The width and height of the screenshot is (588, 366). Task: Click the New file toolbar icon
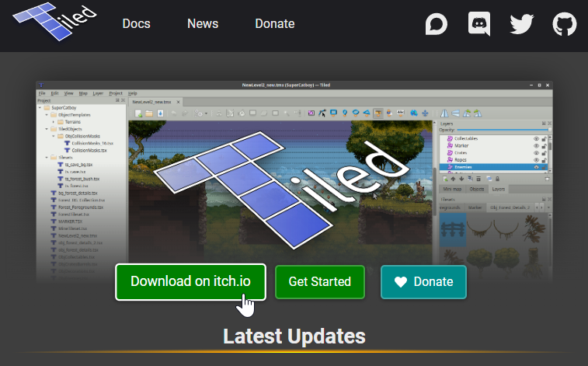(x=138, y=113)
